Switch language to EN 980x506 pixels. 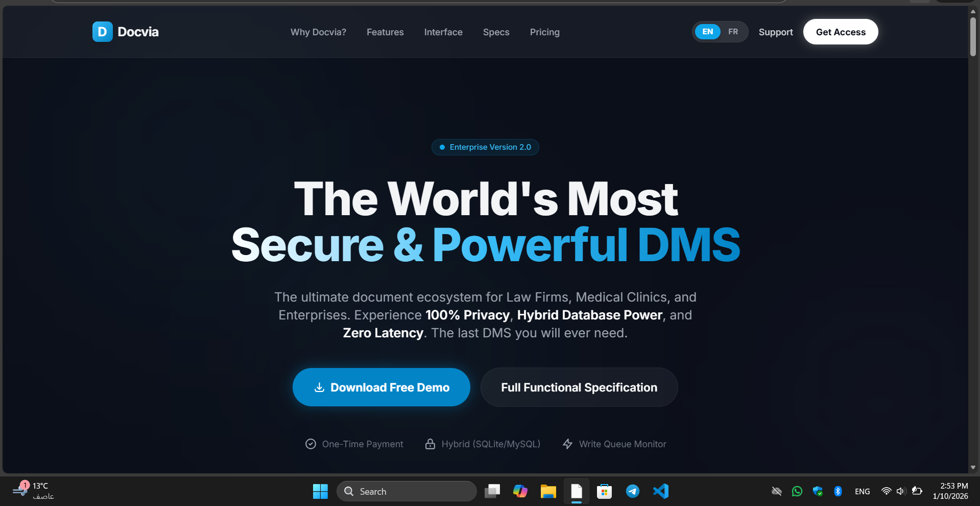[707, 32]
